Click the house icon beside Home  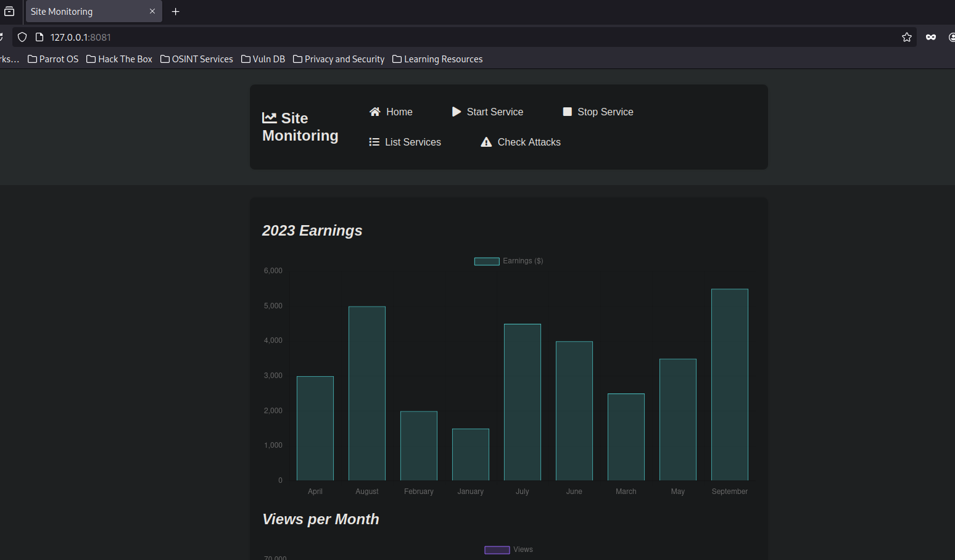(374, 112)
